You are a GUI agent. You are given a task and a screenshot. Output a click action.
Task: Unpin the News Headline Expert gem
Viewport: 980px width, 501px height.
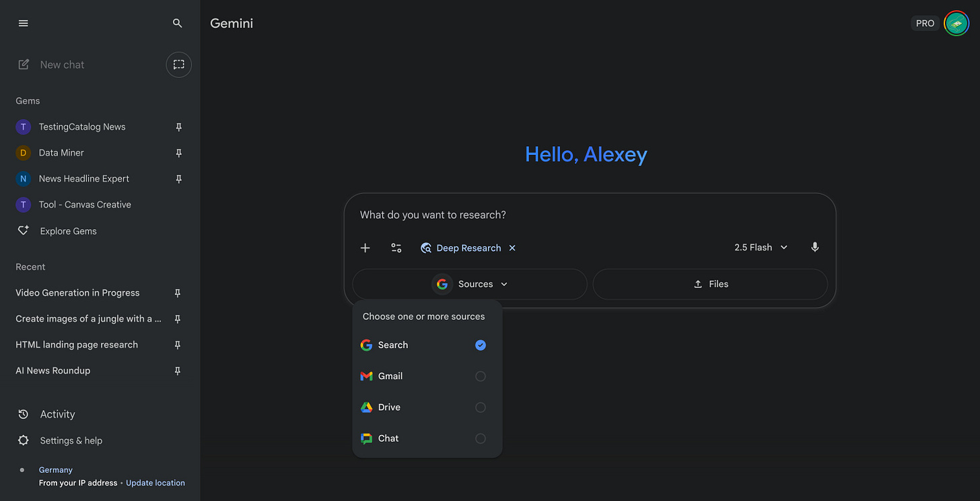tap(178, 178)
